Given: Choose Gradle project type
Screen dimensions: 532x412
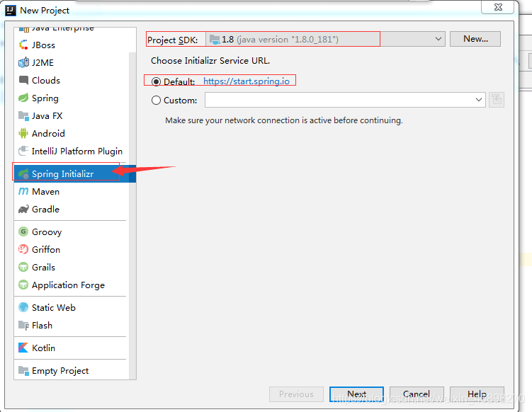Looking at the screenshot, I should click(x=72, y=210).
